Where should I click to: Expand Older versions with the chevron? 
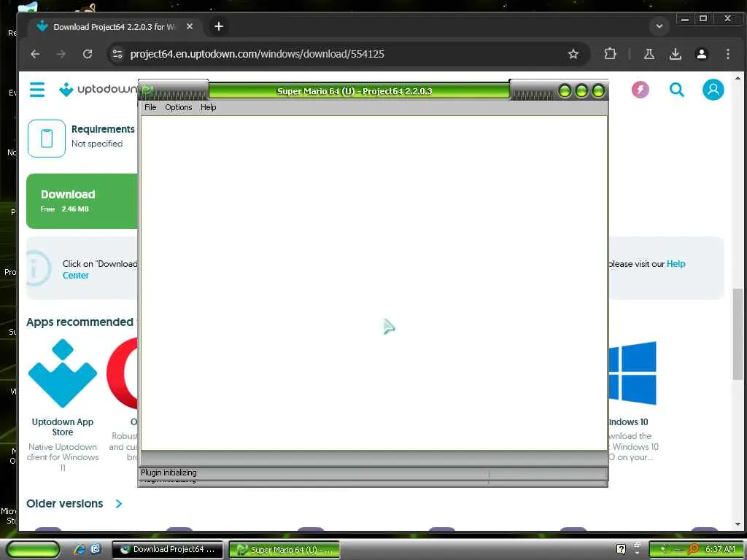pos(119,504)
